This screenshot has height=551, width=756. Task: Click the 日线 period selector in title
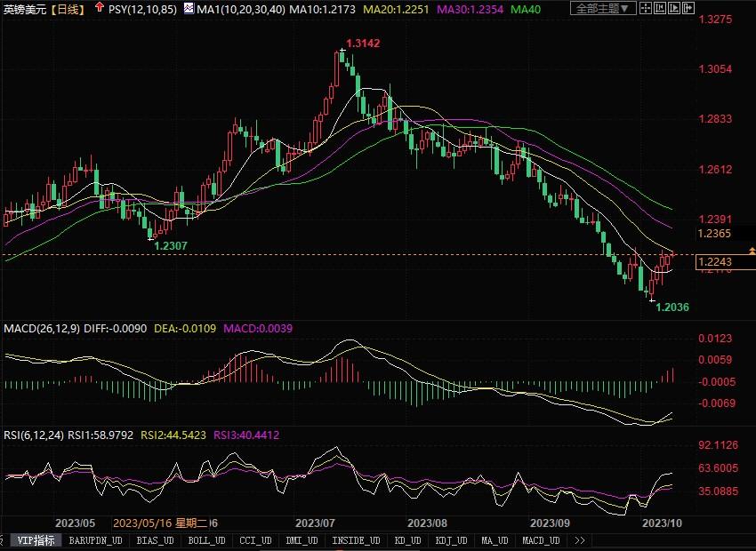(67, 9)
